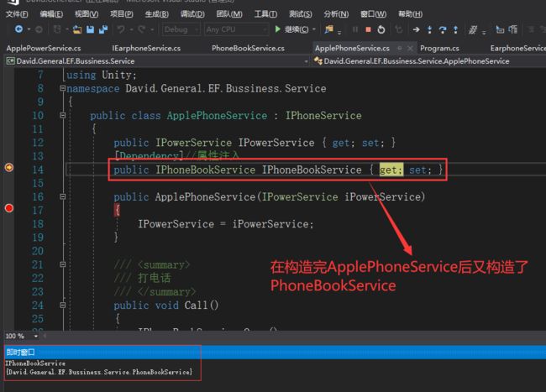Click the highlighted get; accessor on line 14
The image size is (546, 392).
[x=391, y=170]
